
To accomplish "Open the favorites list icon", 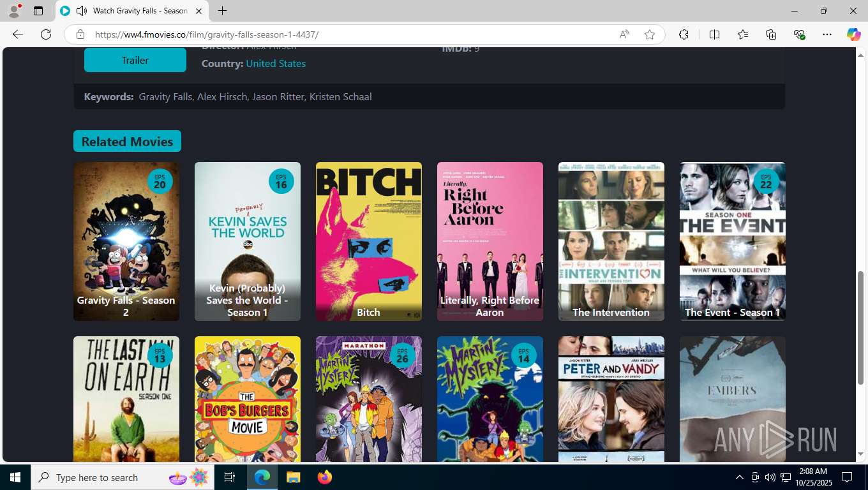I will pyautogui.click(x=743, y=34).
